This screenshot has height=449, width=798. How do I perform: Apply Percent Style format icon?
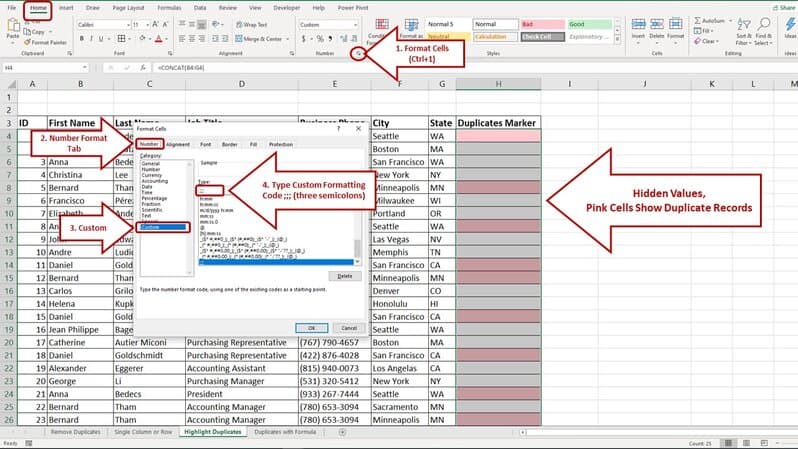pyautogui.click(x=320, y=39)
